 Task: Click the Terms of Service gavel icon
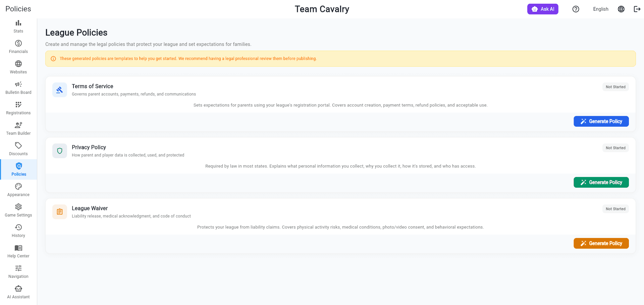(60, 90)
